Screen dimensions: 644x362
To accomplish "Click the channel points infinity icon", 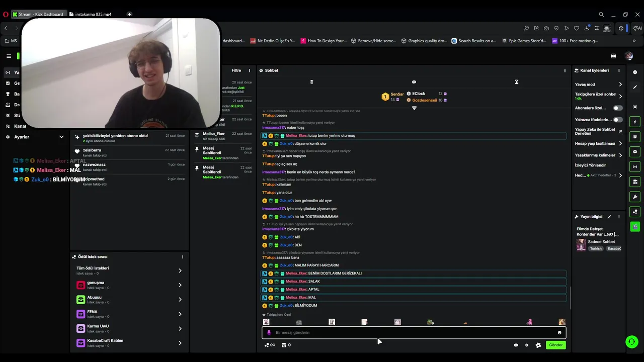I will click(x=270, y=345).
